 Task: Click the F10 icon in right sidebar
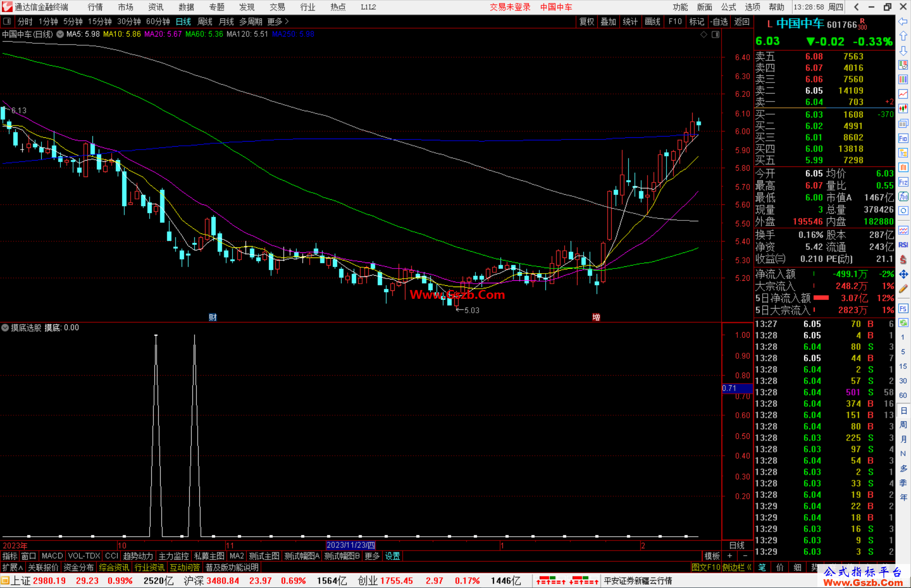coord(903,138)
